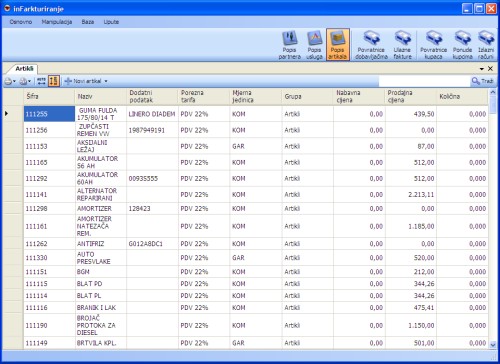Screen dimensions: 500x364
Task: Select ALTERNATOR REPARIRANI article
Action: click(101, 194)
